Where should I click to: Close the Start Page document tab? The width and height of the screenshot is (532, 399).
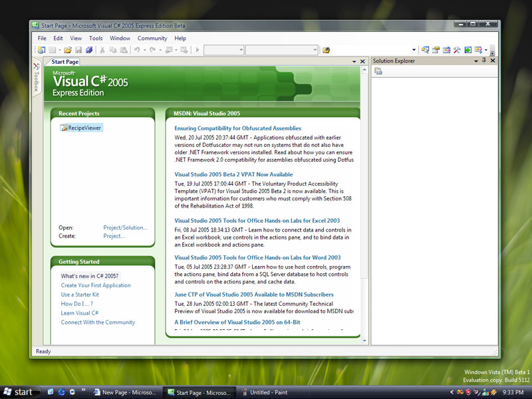[x=362, y=61]
